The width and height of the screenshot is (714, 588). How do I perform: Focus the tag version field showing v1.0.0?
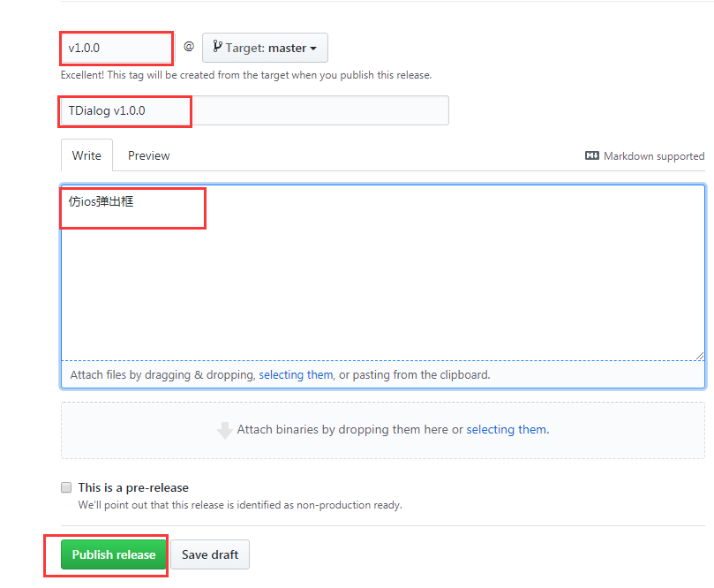(x=116, y=48)
